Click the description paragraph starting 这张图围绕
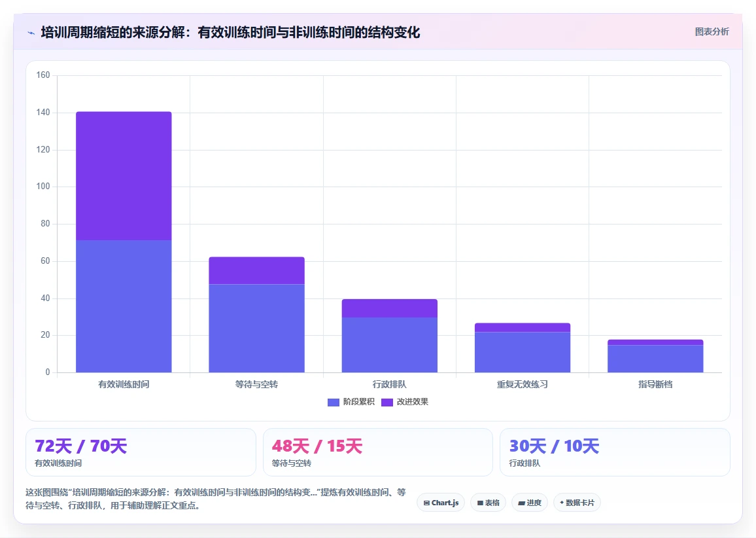The width and height of the screenshot is (756, 538). point(216,499)
